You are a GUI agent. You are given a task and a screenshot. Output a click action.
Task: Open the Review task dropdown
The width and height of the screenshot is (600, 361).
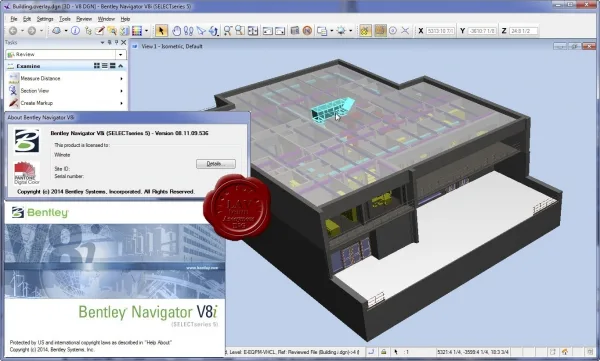coord(121,54)
